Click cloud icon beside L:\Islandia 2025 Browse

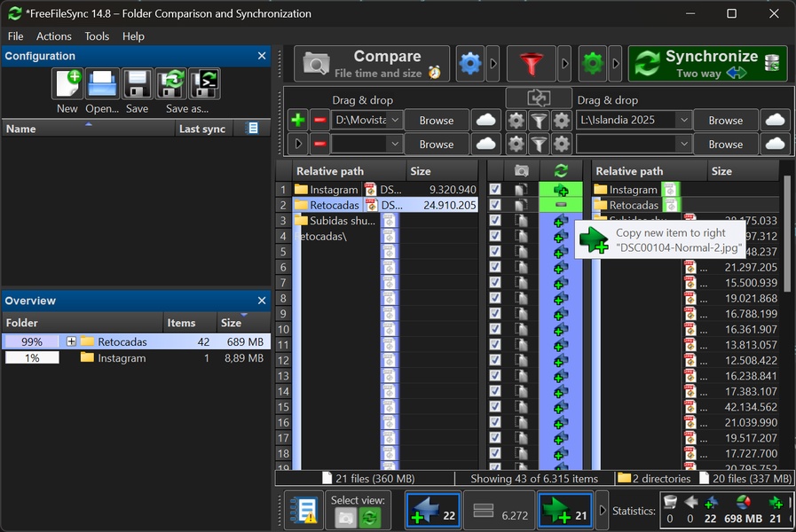click(775, 121)
